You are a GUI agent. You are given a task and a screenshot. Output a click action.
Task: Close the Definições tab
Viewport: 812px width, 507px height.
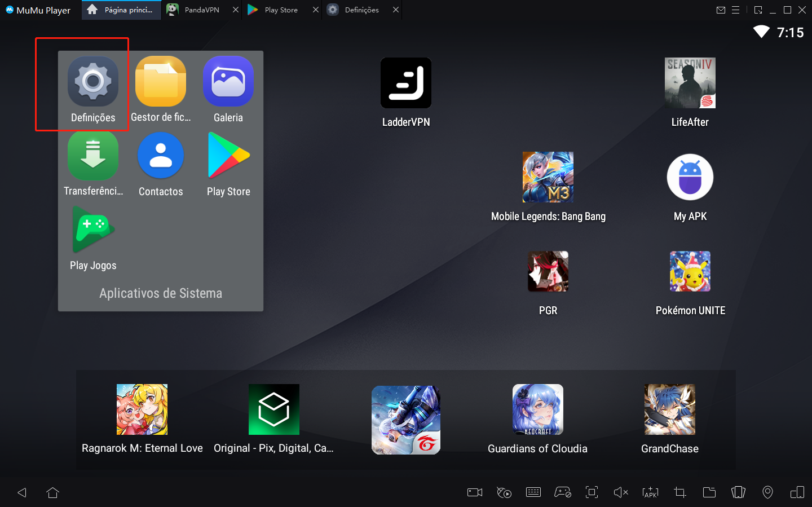395,10
